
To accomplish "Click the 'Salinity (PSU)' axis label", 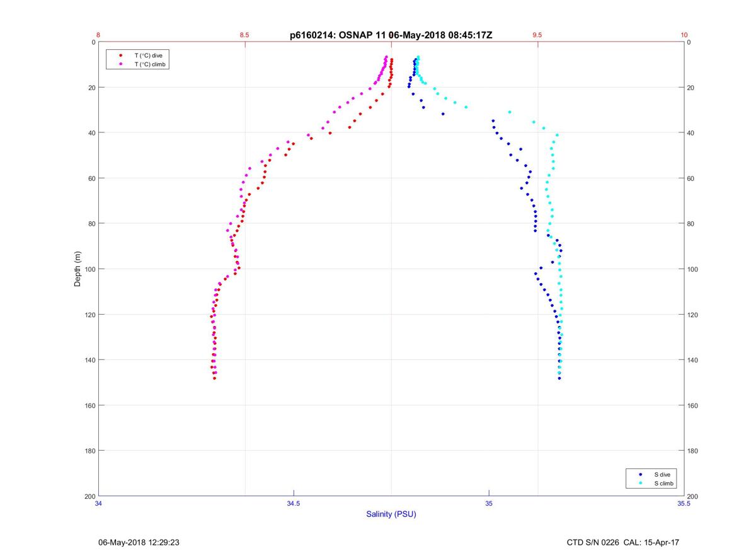I will pyautogui.click(x=391, y=514).
